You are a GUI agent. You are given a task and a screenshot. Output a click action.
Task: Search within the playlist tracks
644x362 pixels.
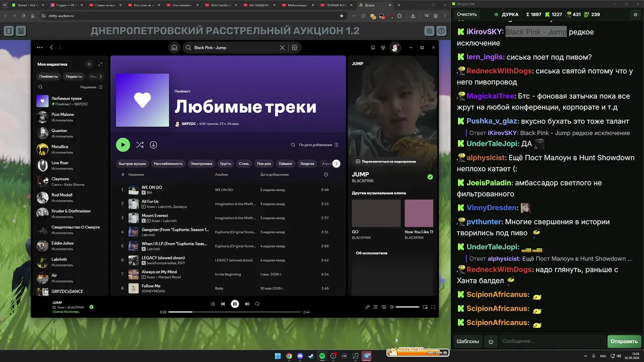[x=293, y=145]
